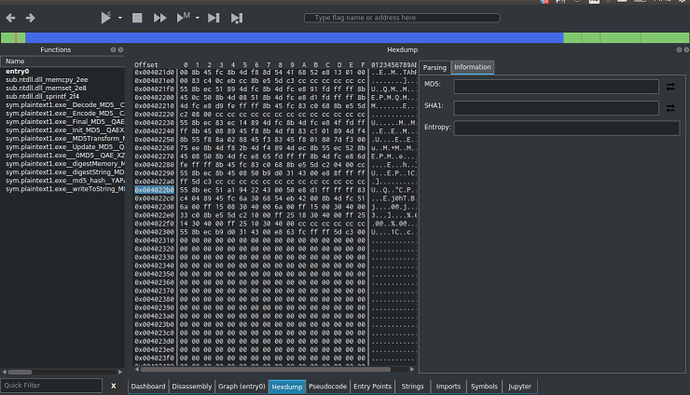Open the Imports tab
690x395 pixels.
[448, 386]
